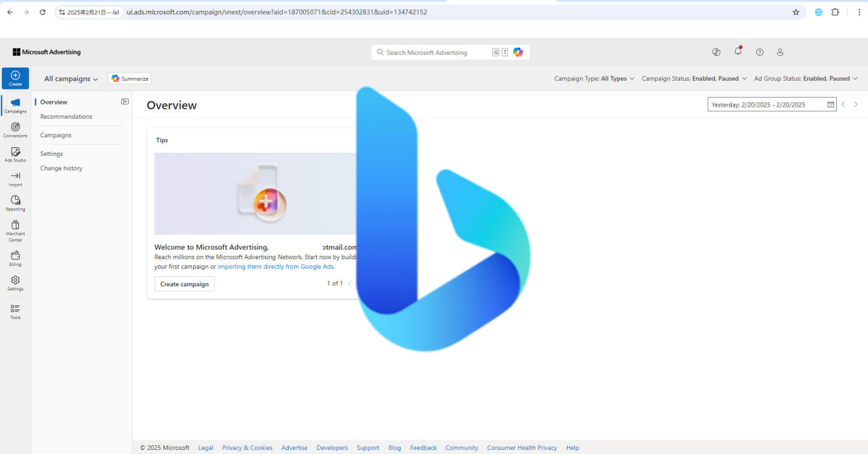Open the Copilot chat icon in header
The height and width of the screenshot is (454, 868).
tap(716, 52)
